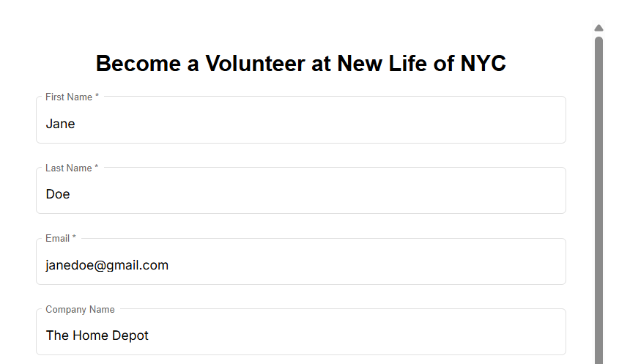This screenshot has width=619, height=364.
Task: Click the asterisk beside Last Name label
Action: [x=96, y=168]
